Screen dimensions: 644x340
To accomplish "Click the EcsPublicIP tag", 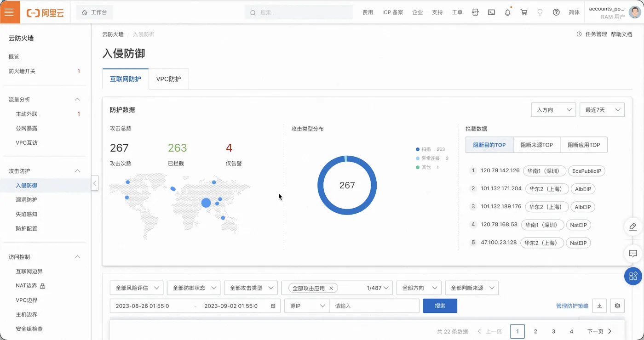I will tap(586, 171).
